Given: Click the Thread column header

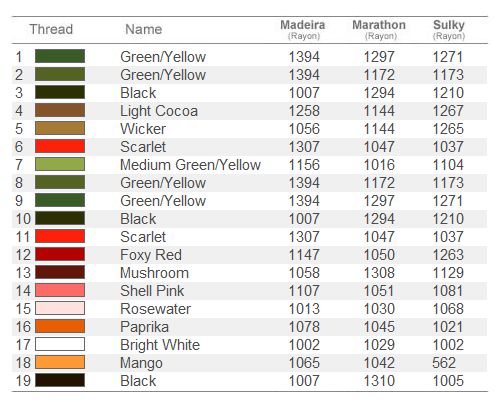Looking at the screenshot, I should click(x=51, y=29).
